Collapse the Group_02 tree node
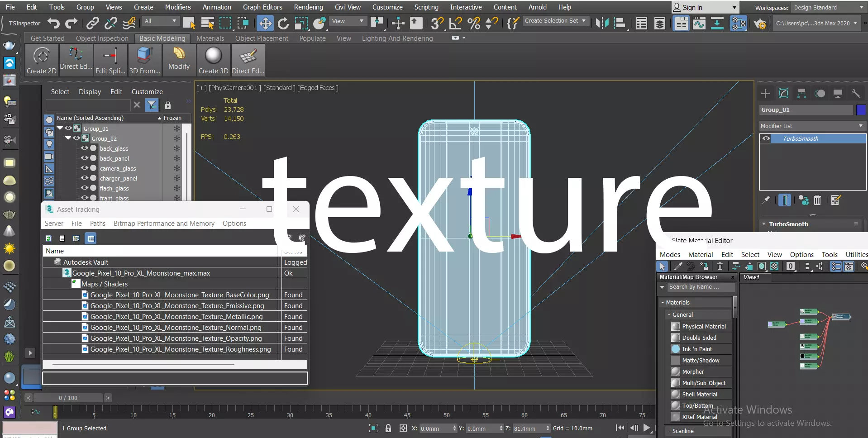The image size is (868, 438). (68, 138)
